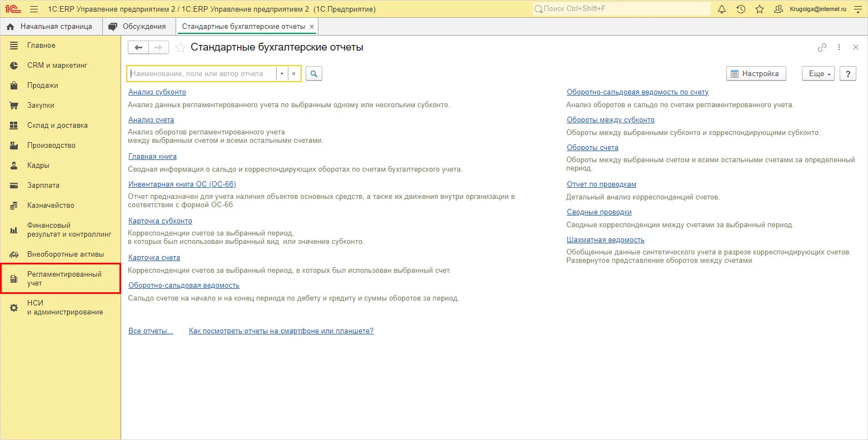The width and height of the screenshot is (868, 440).
Task: Open help question mark button
Action: coord(848,74)
